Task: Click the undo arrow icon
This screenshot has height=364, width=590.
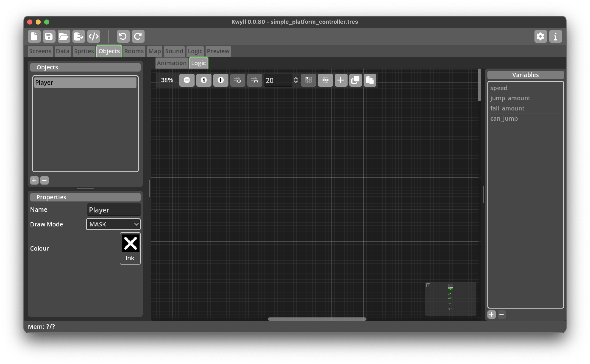Action: pyautogui.click(x=123, y=36)
